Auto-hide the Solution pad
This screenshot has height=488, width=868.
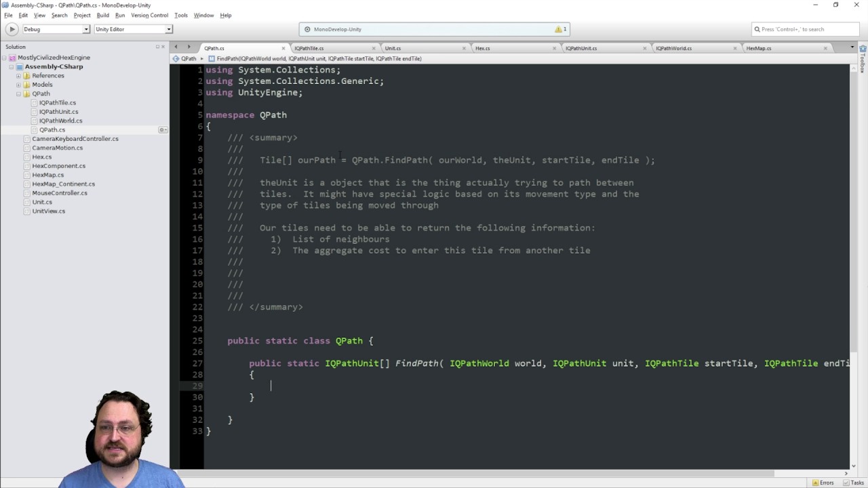coord(158,47)
